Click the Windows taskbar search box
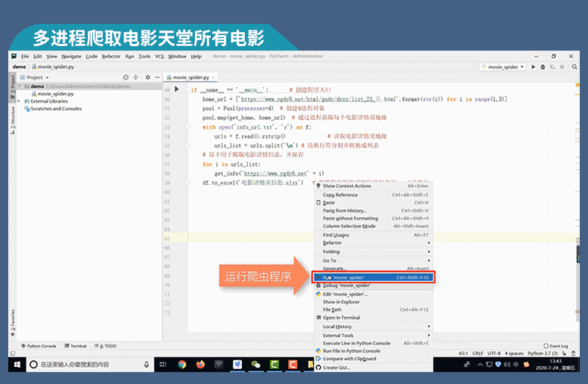Image resolution: width=588 pixels, height=384 pixels. pos(90,364)
